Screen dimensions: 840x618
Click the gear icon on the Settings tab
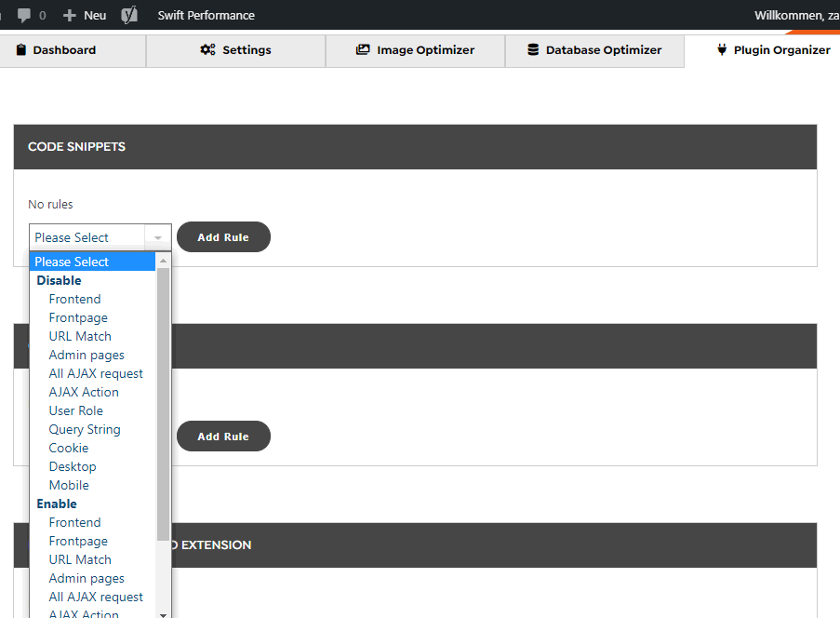(207, 49)
